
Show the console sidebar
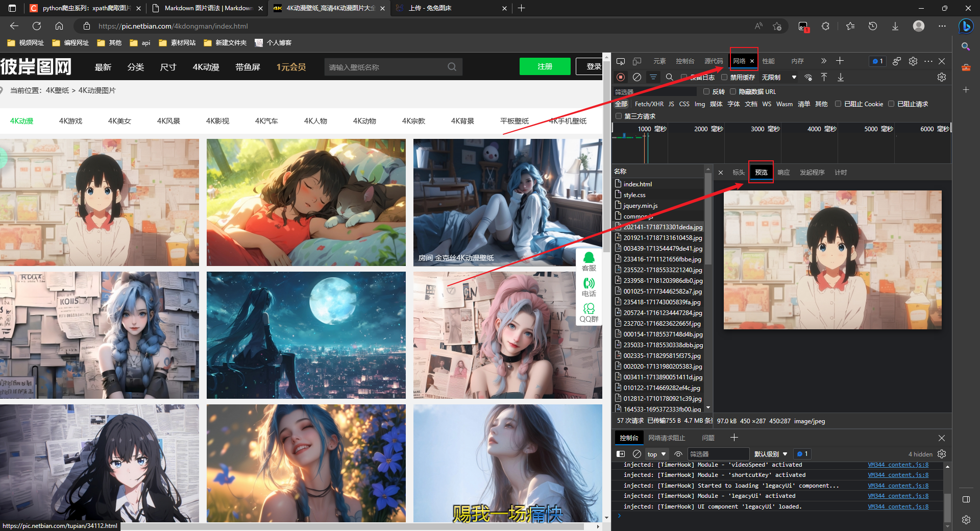coord(621,454)
